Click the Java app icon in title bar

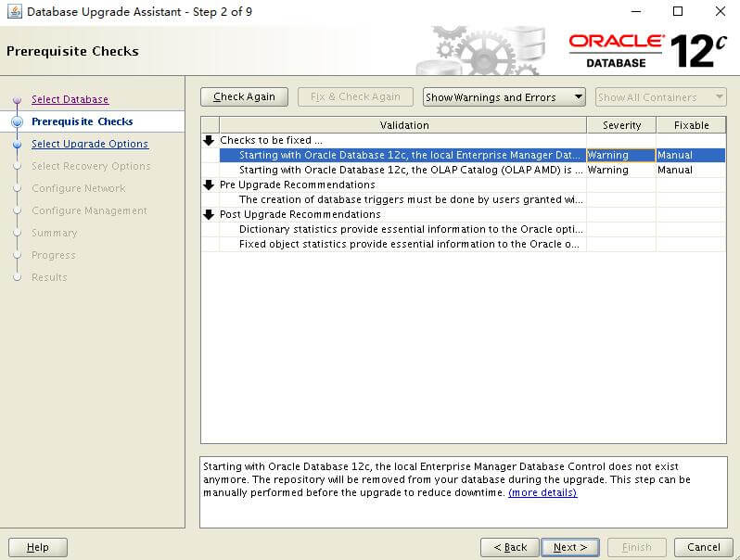tap(14, 11)
